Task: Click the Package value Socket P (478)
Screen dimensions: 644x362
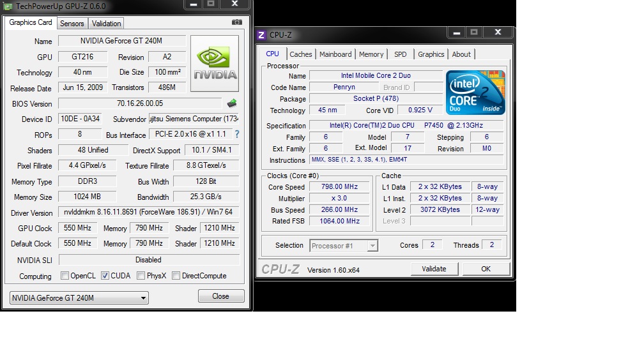Action: (376, 98)
